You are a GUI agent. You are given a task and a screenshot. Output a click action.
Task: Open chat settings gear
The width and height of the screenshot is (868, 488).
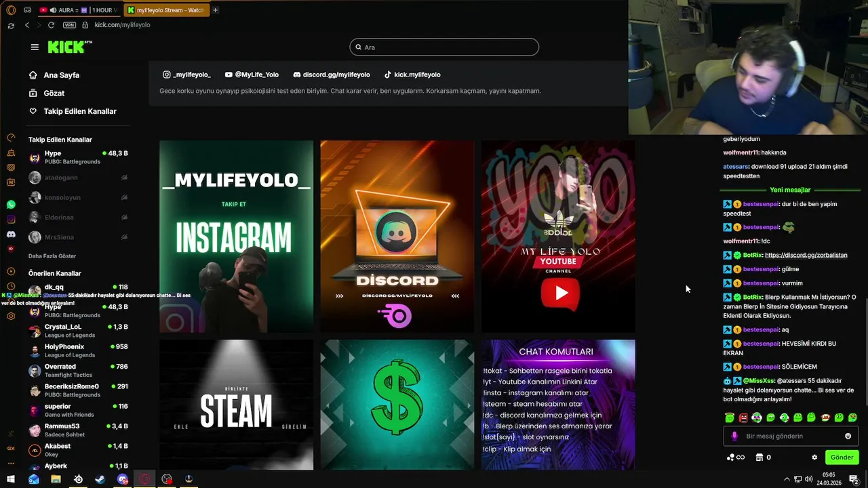tap(814, 457)
